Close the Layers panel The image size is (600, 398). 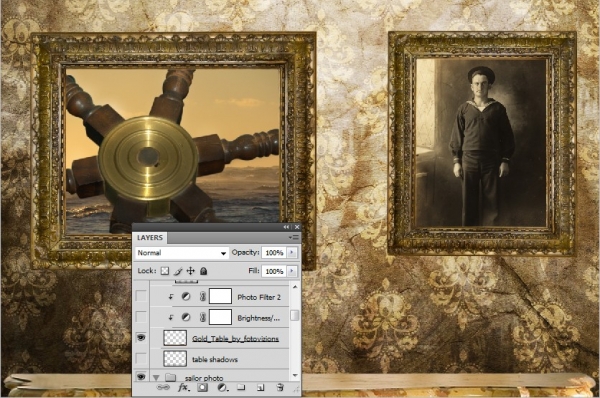297,227
